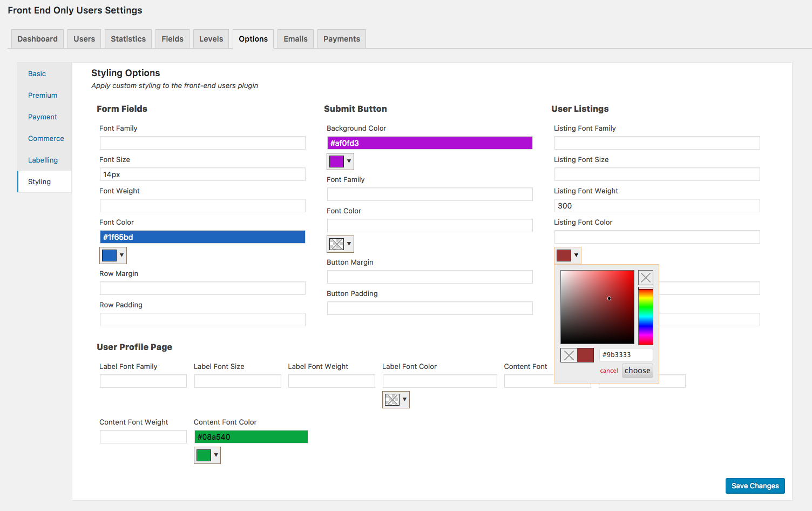812x511 pixels.
Task: Click the blue Font Color swatch icon
Action: click(110, 255)
